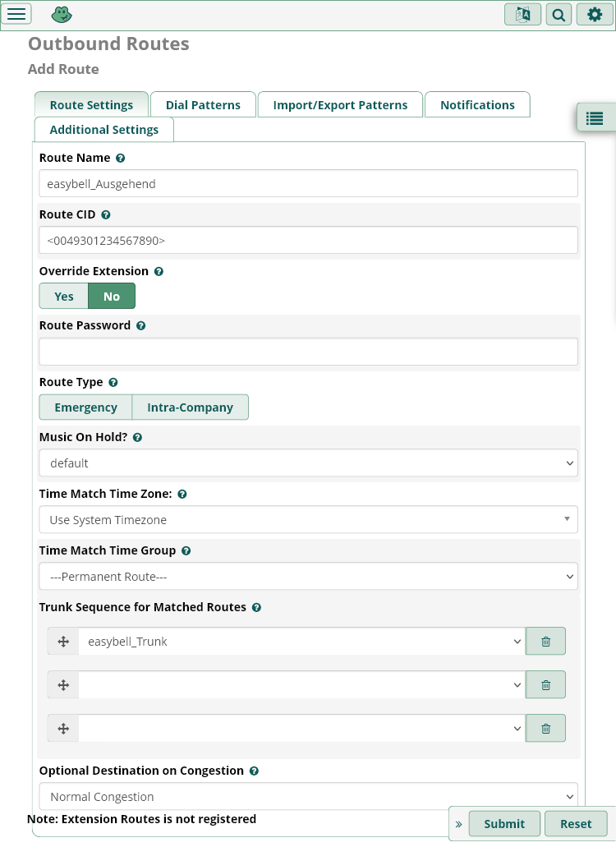Delete the easybell_Trunk trunk row

pyautogui.click(x=545, y=642)
